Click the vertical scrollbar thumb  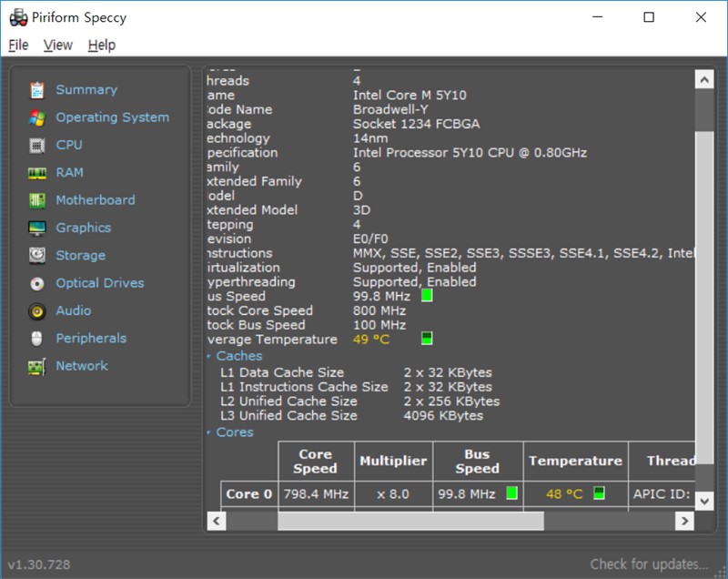pyautogui.click(x=703, y=298)
